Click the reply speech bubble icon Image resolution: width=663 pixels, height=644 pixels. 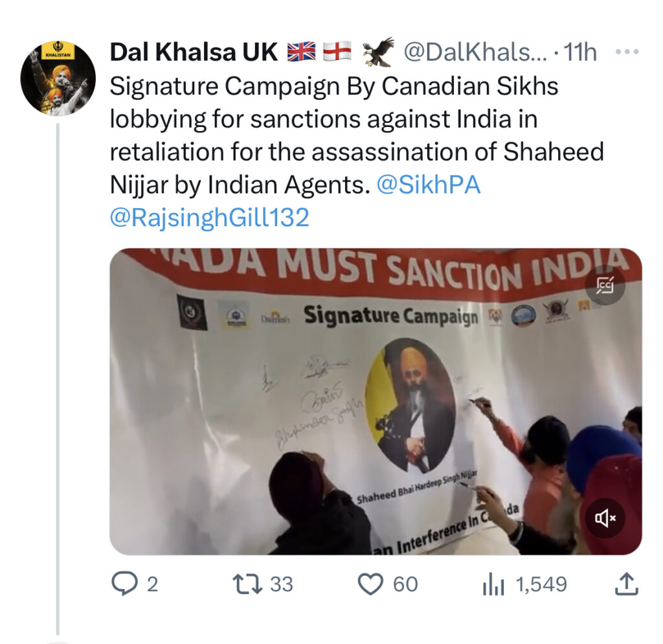coord(123,584)
